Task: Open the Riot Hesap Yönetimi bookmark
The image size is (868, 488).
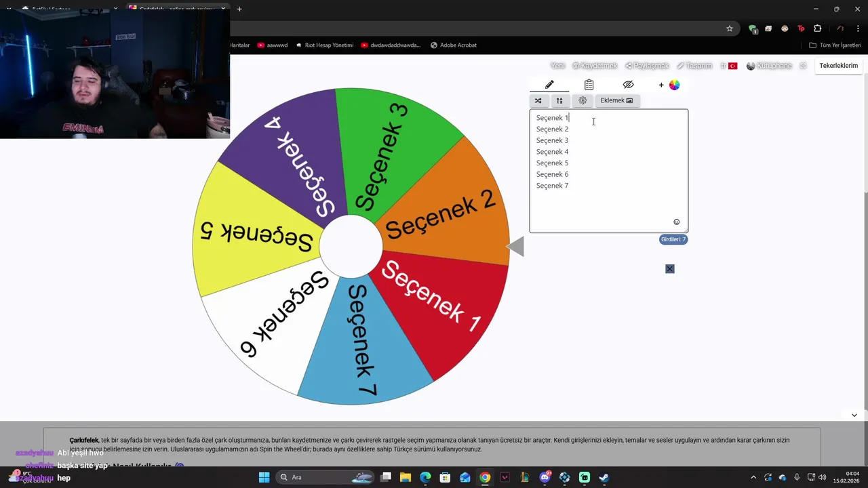Action: coord(323,45)
